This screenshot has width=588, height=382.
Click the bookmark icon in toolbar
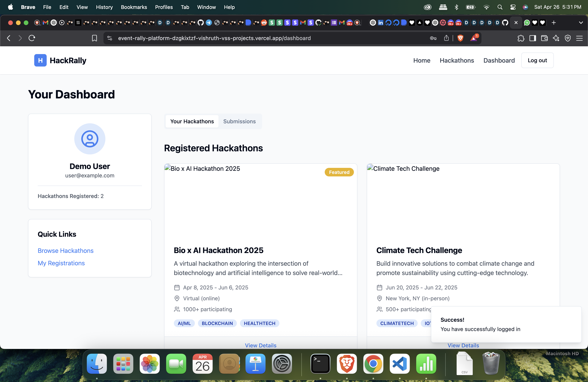(94, 38)
